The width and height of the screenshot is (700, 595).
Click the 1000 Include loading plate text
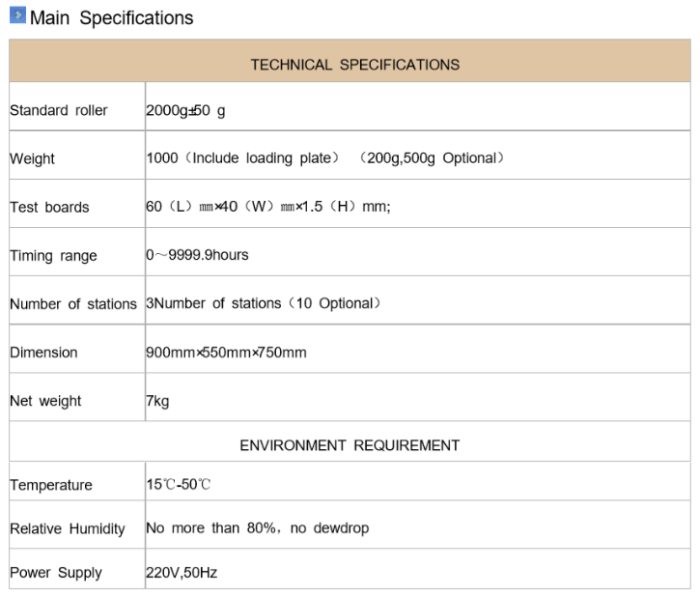click(259, 158)
